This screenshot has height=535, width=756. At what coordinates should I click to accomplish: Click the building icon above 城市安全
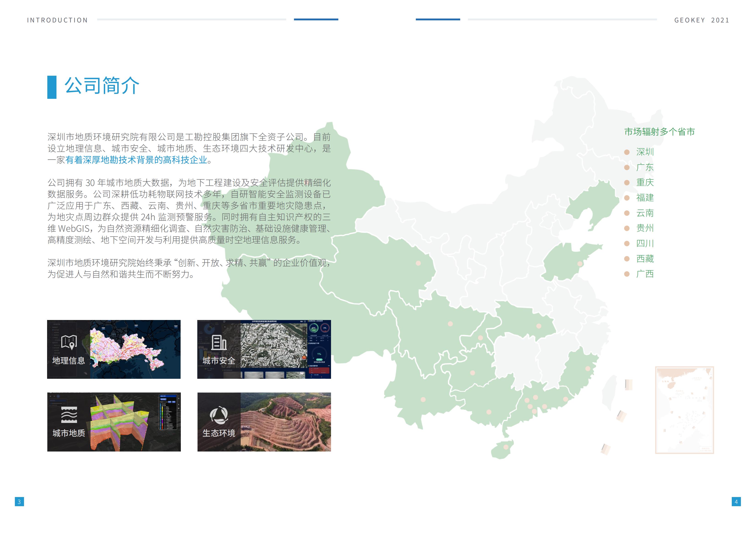[219, 343]
